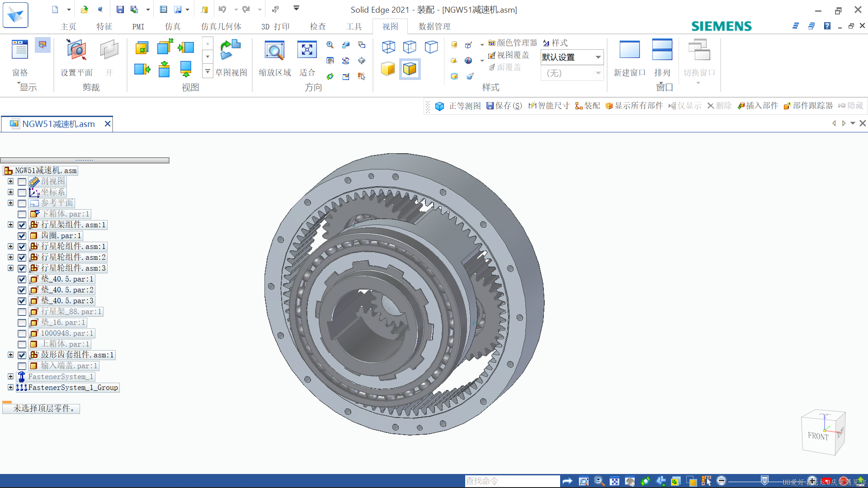Image resolution: width=868 pixels, height=488 pixels.
Task: Switch to the 主页 ribbon tab
Action: (x=68, y=27)
